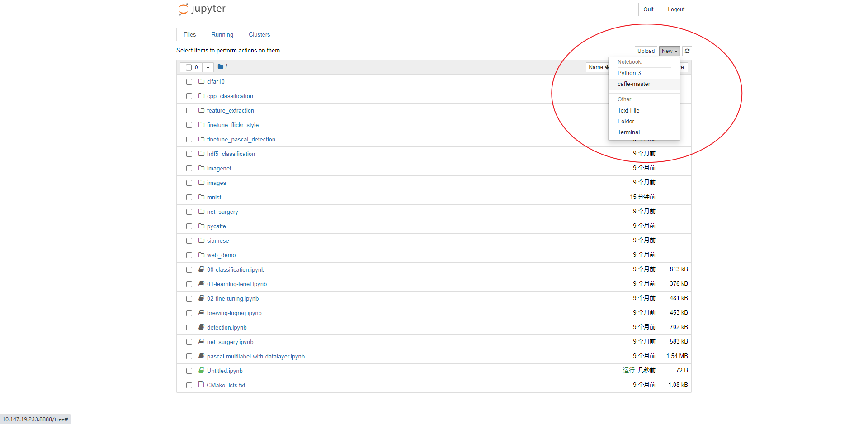Click the Jupyter logo
The height and width of the screenshot is (424, 868).
pyautogui.click(x=202, y=9)
